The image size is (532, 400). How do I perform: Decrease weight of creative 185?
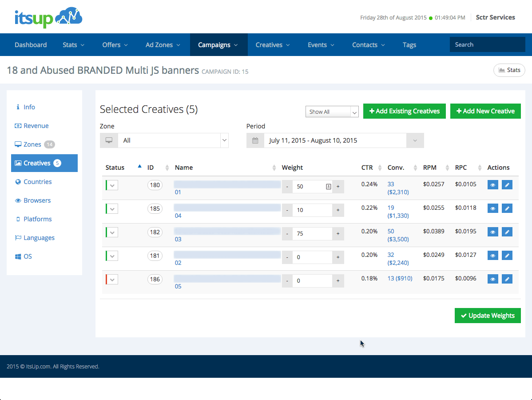(x=287, y=210)
